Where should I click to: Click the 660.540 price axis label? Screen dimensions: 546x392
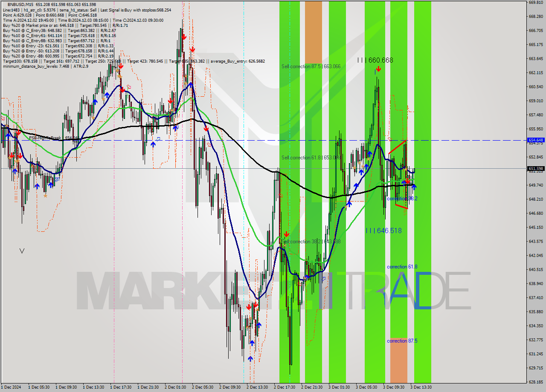pos(535,86)
